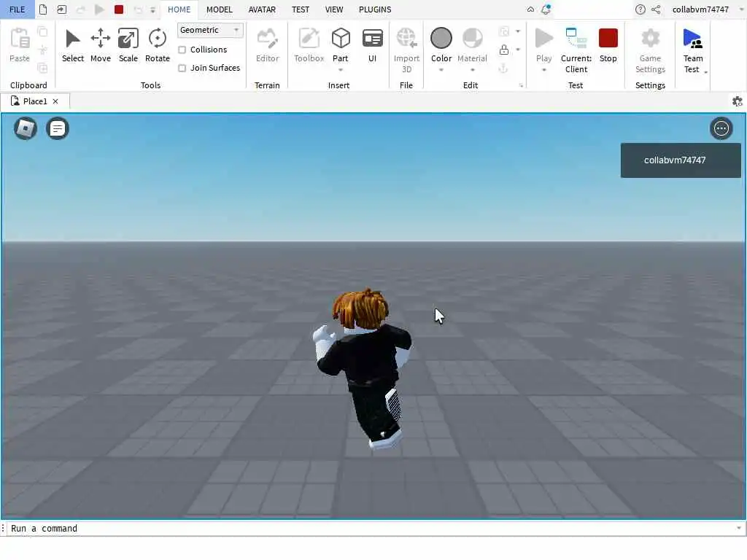Open the collabvm74747 account dropdown
This screenshot has height=560, width=747.
pyautogui.click(x=741, y=9)
